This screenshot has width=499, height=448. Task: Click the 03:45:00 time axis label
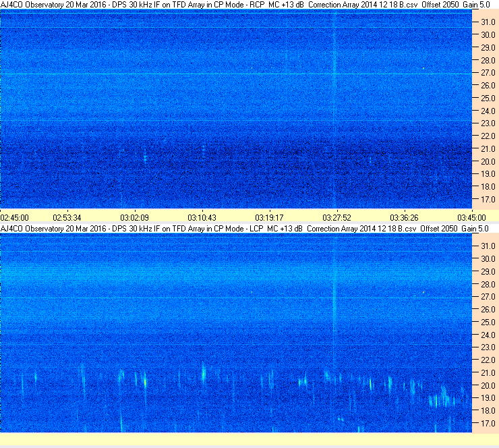[x=471, y=218]
